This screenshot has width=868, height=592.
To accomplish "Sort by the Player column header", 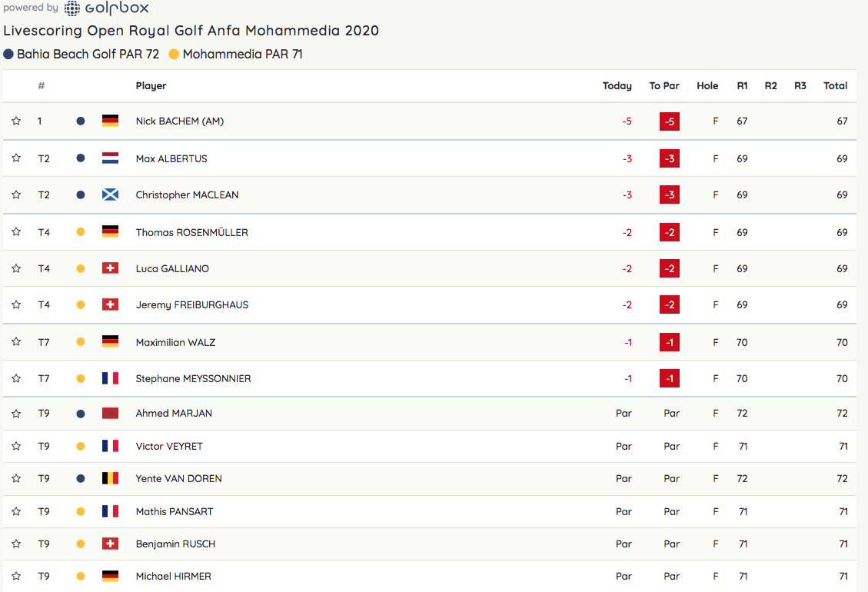I will click(151, 86).
